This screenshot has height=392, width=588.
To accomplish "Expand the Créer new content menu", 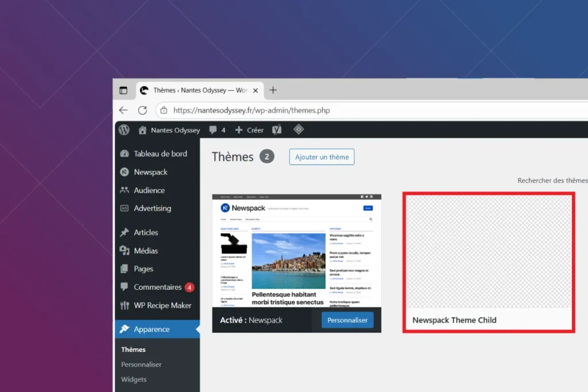I will (x=249, y=130).
